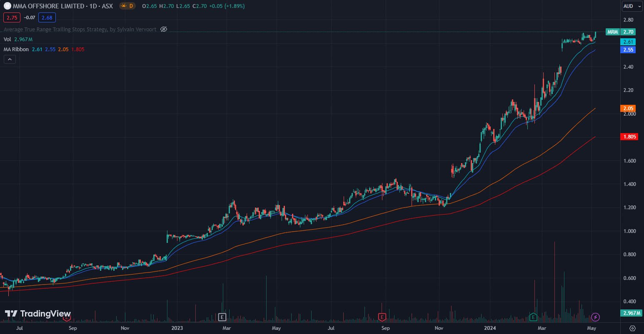Click the 2.80 price axis label
The width and height of the screenshot is (644, 334).
pyautogui.click(x=628, y=20)
